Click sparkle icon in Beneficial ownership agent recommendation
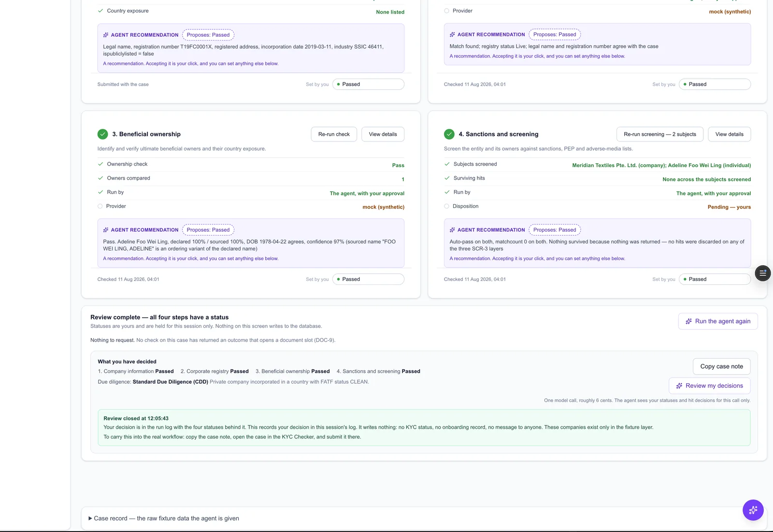773x532 pixels. pyautogui.click(x=106, y=230)
